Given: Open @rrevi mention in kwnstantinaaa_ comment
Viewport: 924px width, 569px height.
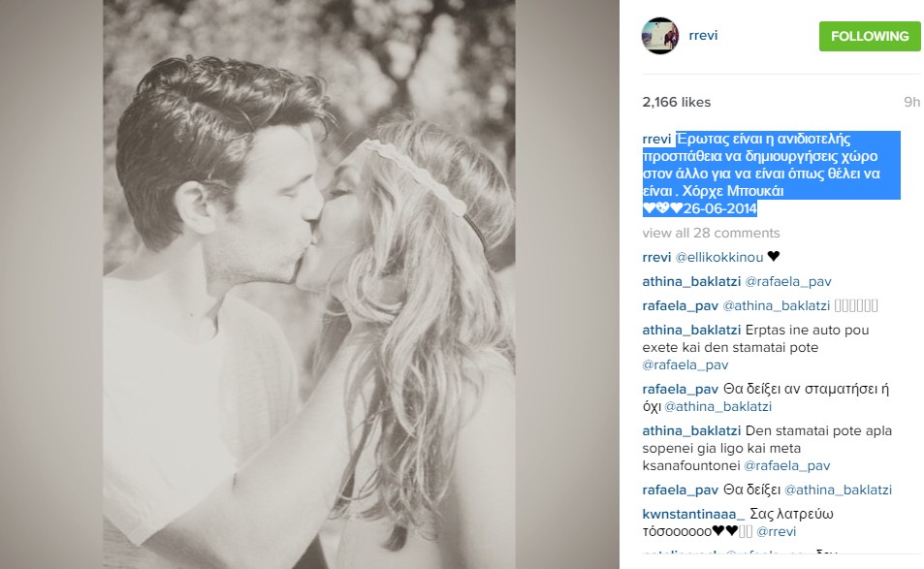Looking at the screenshot, I should coord(776,531).
